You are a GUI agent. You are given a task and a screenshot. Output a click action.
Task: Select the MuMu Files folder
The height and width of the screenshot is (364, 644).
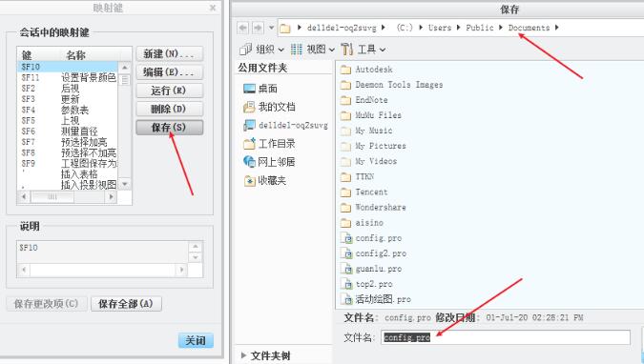(x=371, y=115)
